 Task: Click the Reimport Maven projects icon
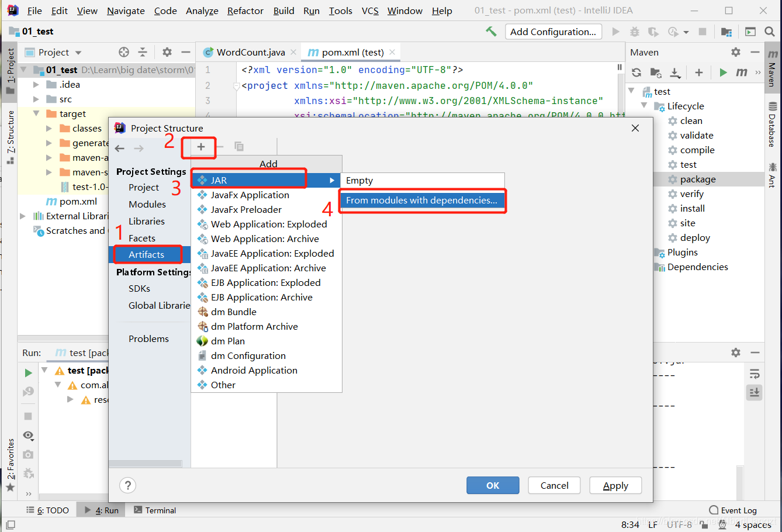[x=636, y=72]
